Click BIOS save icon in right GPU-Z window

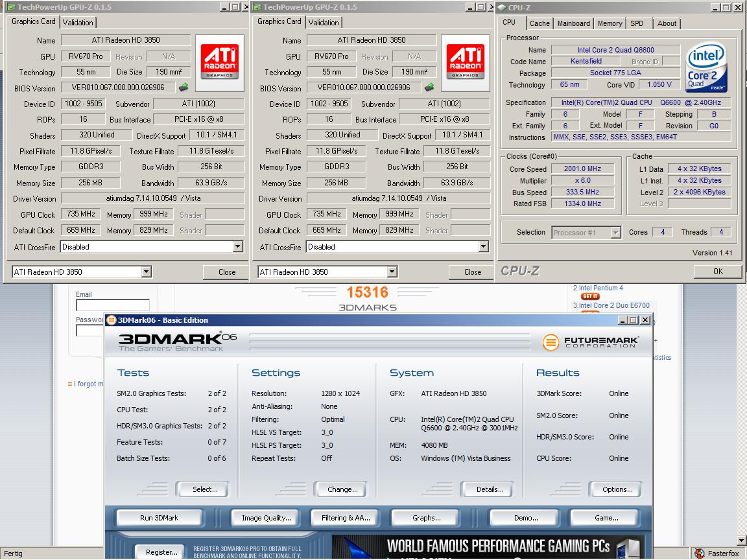tap(429, 87)
